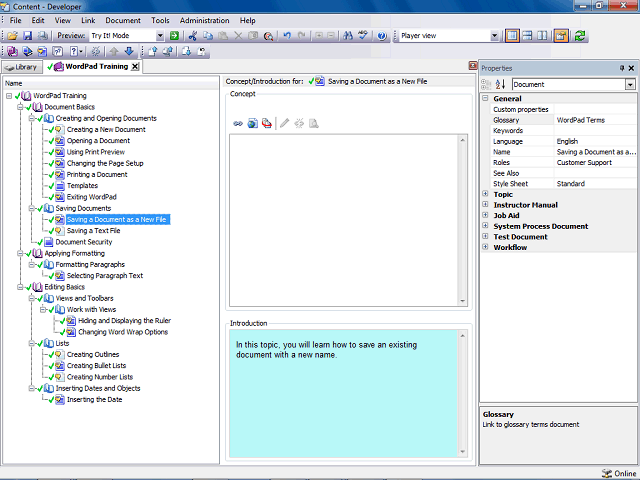Click the Glossary value WordPad Terms
Image resolution: width=640 pixels, height=480 pixels.
click(580, 120)
